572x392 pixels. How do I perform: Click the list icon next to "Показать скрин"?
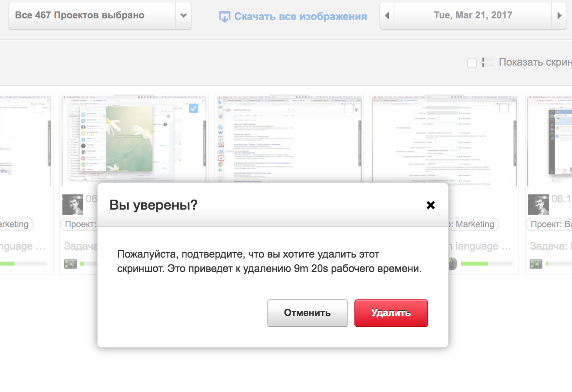(488, 62)
